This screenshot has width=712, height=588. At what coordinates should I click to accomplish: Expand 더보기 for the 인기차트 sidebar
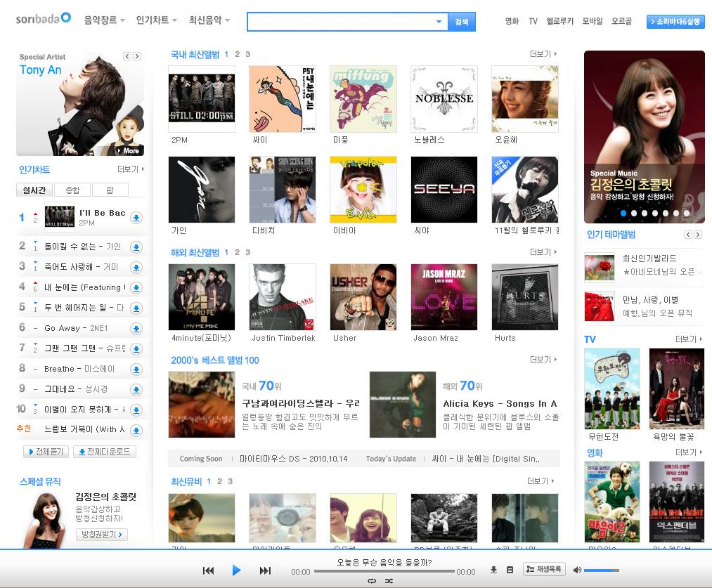(131, 169)
